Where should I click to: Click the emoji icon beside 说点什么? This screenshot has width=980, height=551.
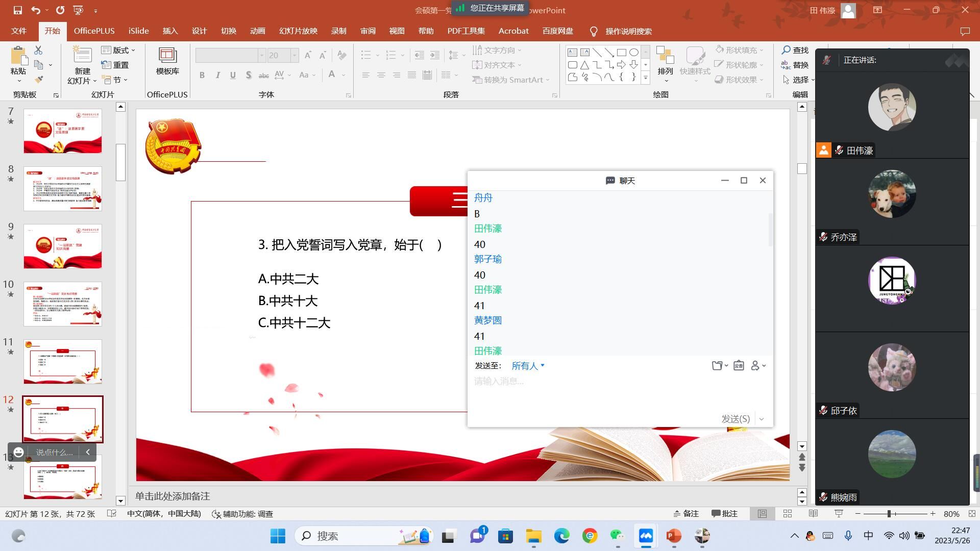19,452
